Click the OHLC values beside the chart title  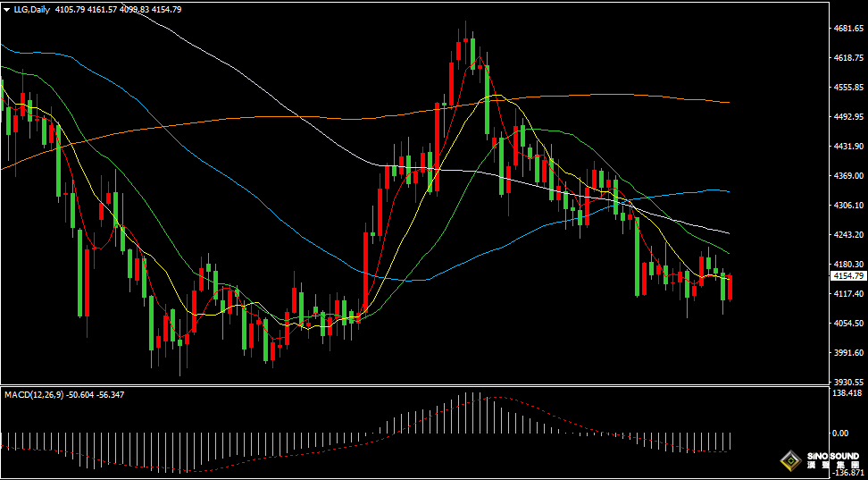click(x=119, y=10)
